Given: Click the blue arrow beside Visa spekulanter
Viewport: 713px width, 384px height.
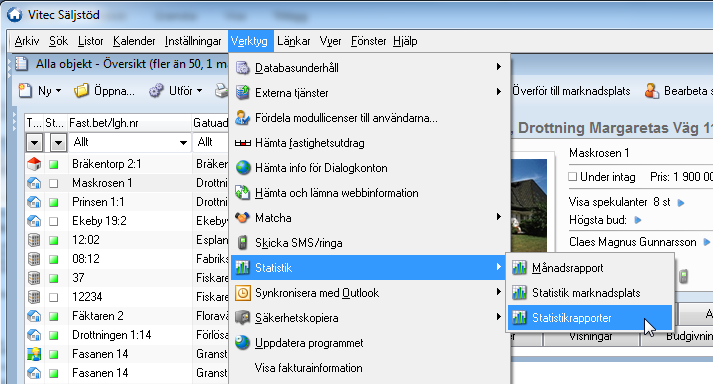Looking at the screenshot, I should 681,203.
